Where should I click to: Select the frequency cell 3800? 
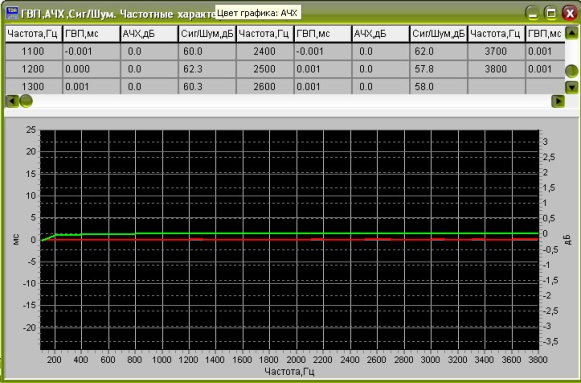496,69
